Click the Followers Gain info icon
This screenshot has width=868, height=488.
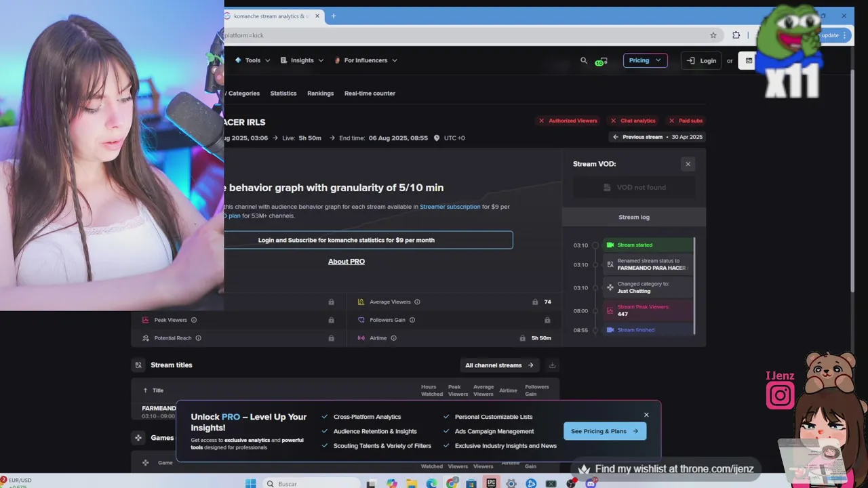pos(412,320)
